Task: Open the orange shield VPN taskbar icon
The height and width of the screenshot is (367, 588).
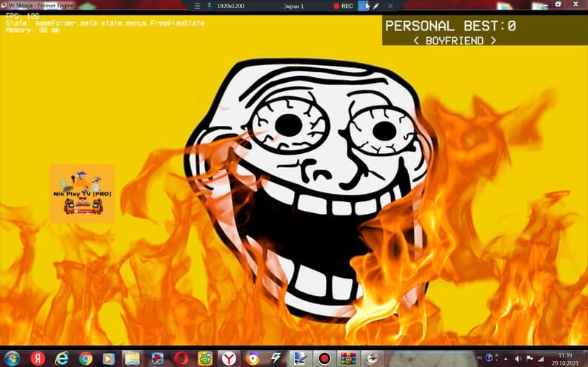Action: [x=253, y=358]
